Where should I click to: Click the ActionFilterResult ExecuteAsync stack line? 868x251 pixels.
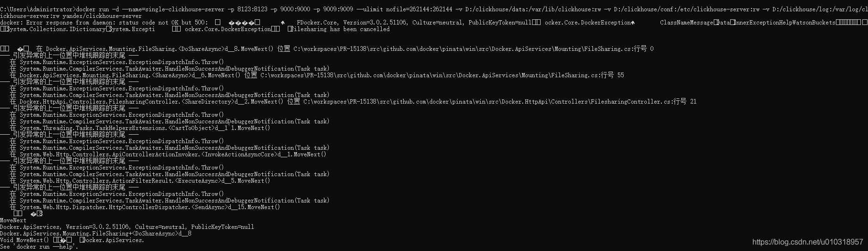click(140, 181)
